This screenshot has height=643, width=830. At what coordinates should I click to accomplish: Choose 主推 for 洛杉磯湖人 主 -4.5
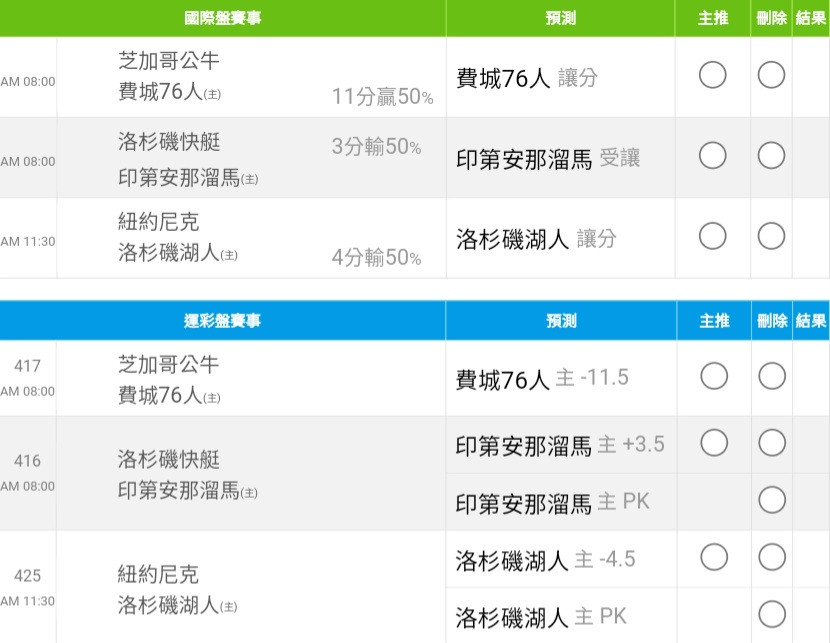(x=714, y=557)
